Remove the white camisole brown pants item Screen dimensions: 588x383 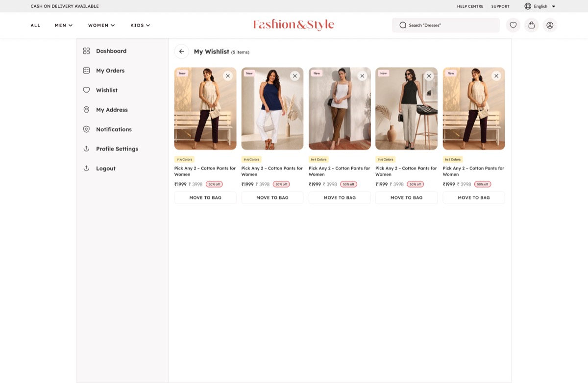point(362,76)
